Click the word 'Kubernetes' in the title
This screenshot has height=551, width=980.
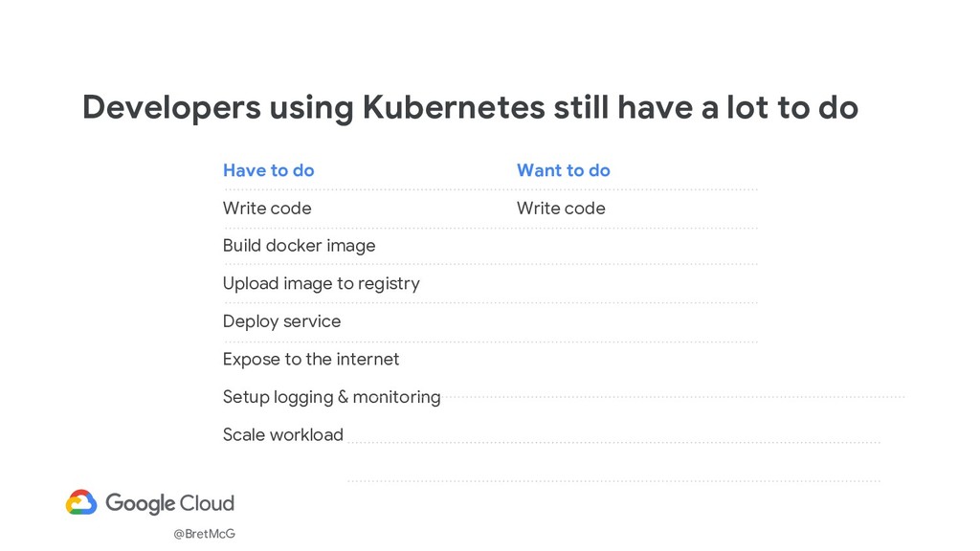453,108
